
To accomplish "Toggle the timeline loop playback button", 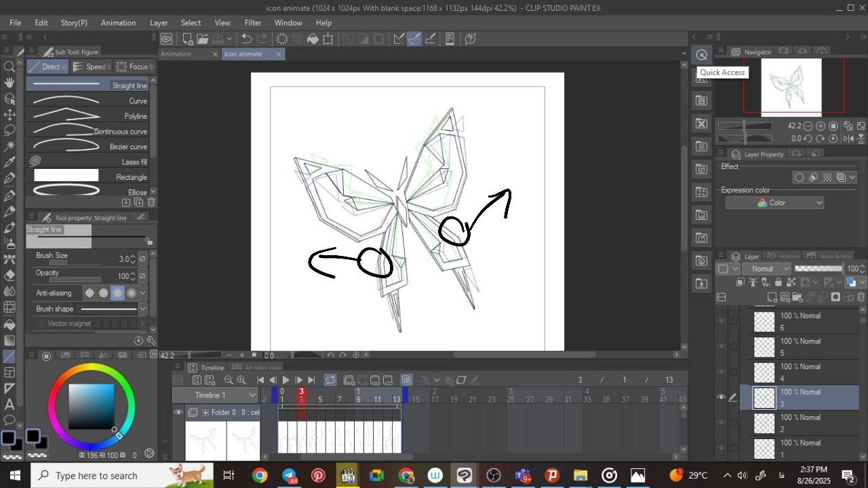I will [330, 380].
